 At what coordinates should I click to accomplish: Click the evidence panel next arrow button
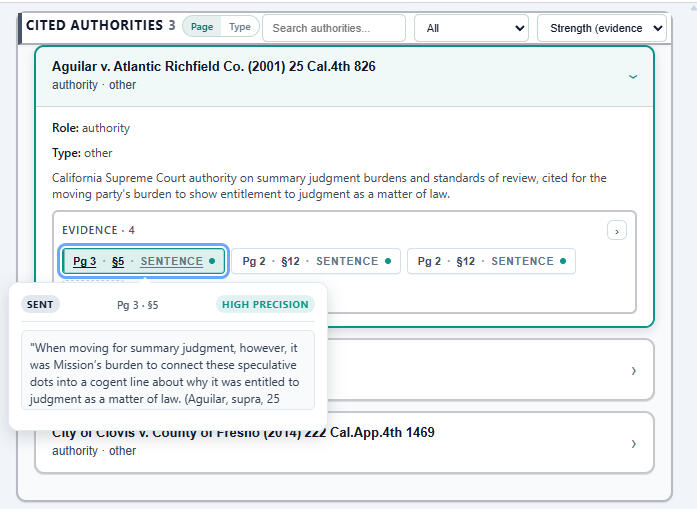(617, 231)
